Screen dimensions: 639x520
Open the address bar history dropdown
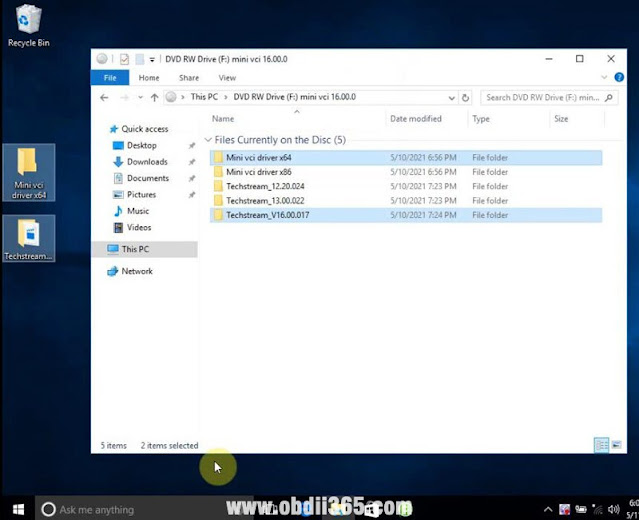452,98
